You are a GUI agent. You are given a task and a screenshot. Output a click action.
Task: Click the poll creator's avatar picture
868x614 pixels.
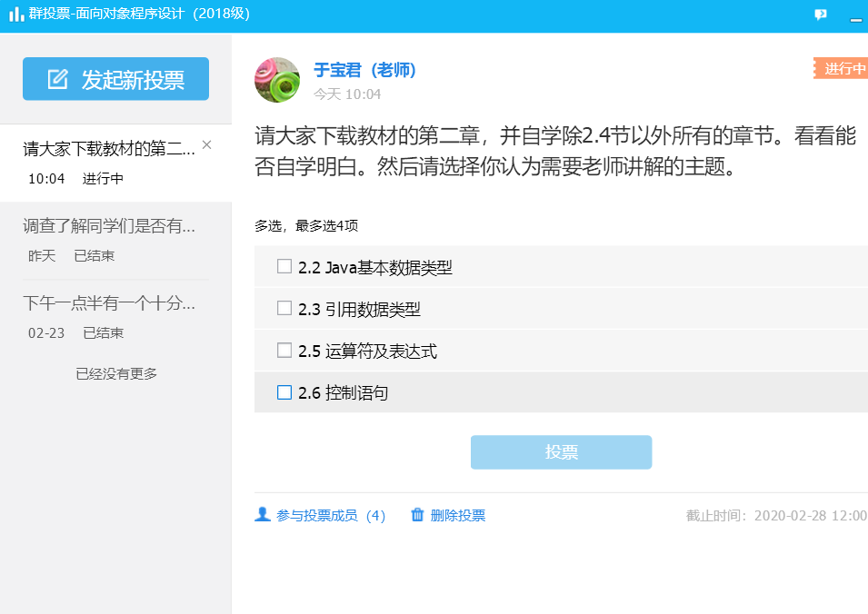pos(277,80)
